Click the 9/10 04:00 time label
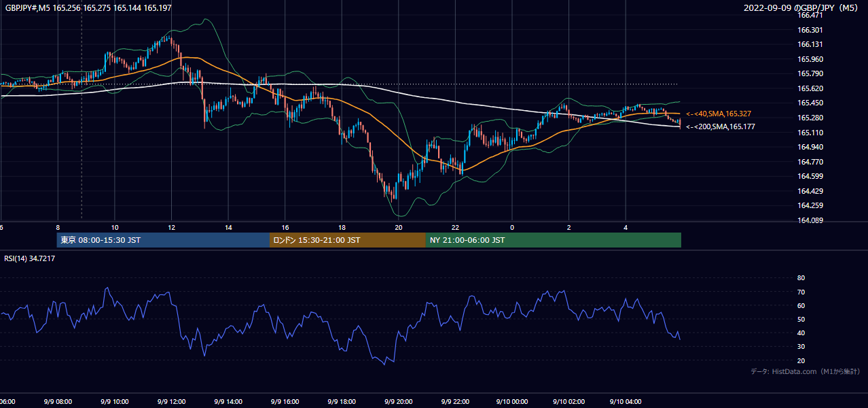Screen dimensions: 868x408 (x=626, y=402)
